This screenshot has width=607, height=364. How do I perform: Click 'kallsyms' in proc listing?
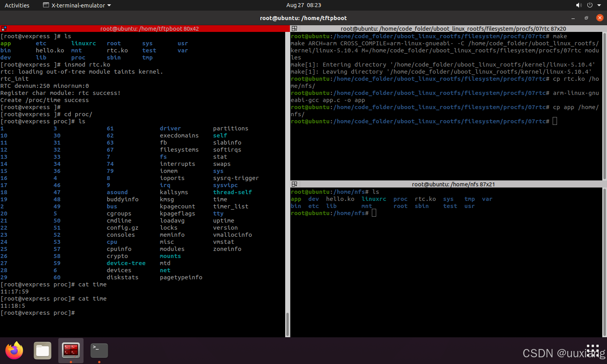click(x=174, y=192)
